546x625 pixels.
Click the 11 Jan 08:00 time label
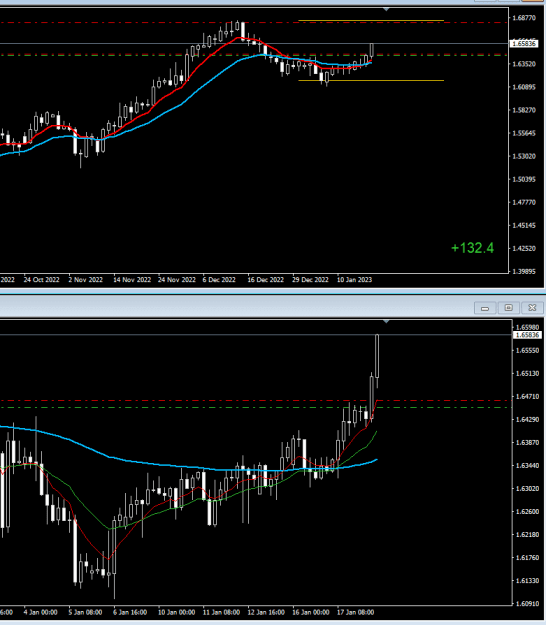click(221, 612)
